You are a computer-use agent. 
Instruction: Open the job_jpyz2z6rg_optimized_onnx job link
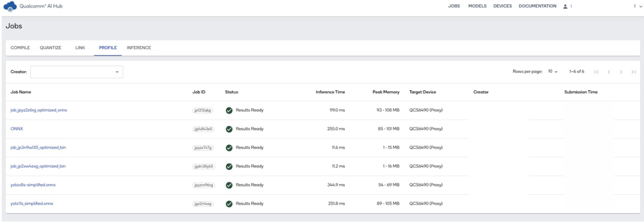(x=39, y=110)
